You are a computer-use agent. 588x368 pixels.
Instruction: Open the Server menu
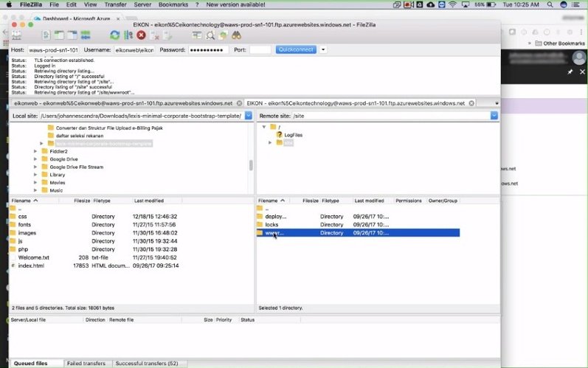[142, 4]
